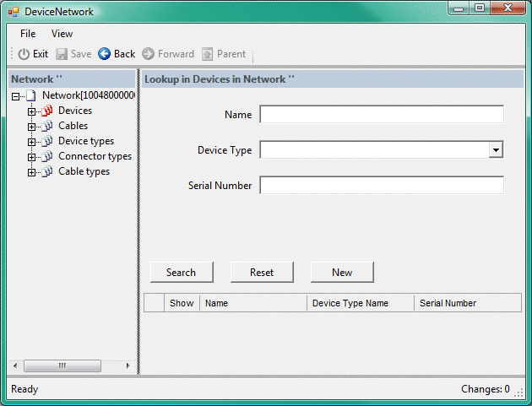Click the DeviceNetwork app icon in title bar
The height and width of the screenshot is (406, 532).
click(14, 12)
